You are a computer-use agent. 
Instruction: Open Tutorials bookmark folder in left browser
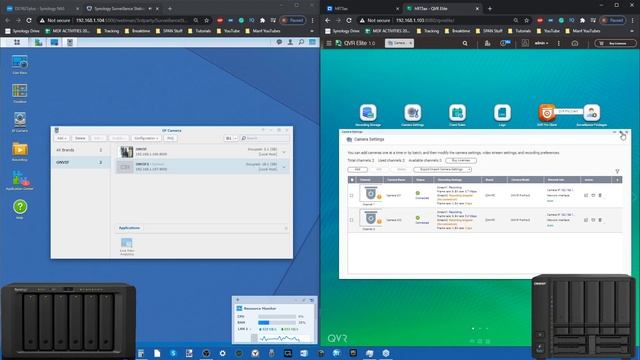coord(199,31)
